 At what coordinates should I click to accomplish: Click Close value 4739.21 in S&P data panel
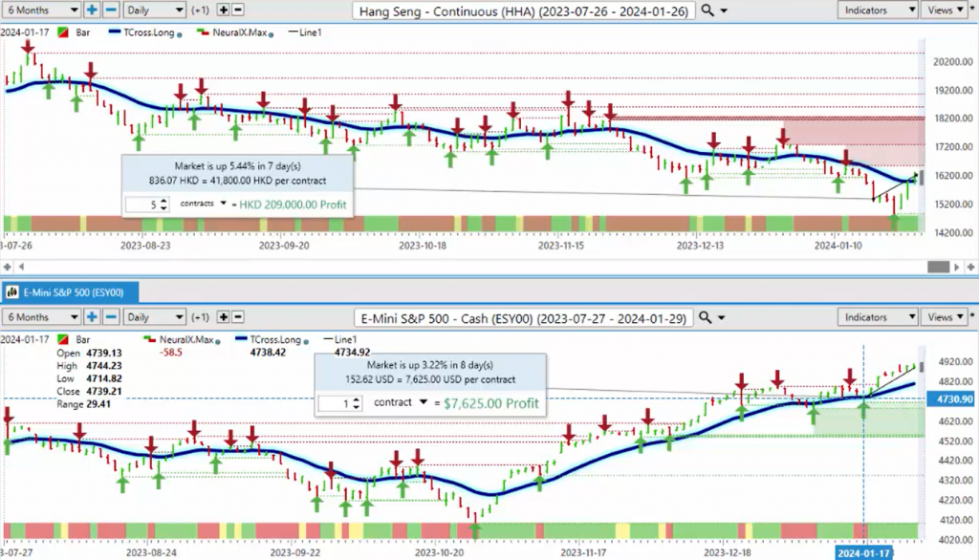104,392
